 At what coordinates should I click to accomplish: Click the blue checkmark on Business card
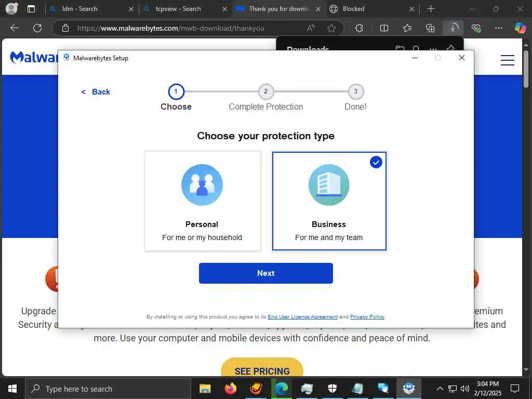pyautogui.click(x=376, y=162)
